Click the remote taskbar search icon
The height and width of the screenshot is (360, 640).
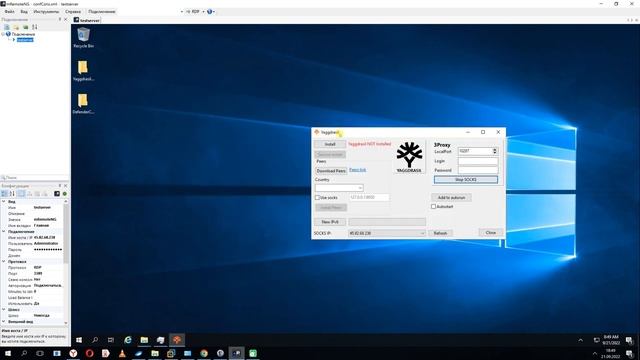[95, 340]
